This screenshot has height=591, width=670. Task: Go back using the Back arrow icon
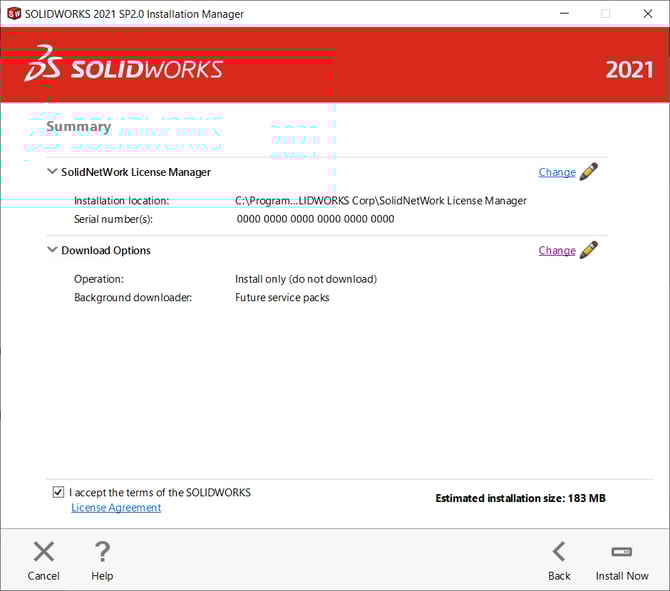click(x=559, y=552)
